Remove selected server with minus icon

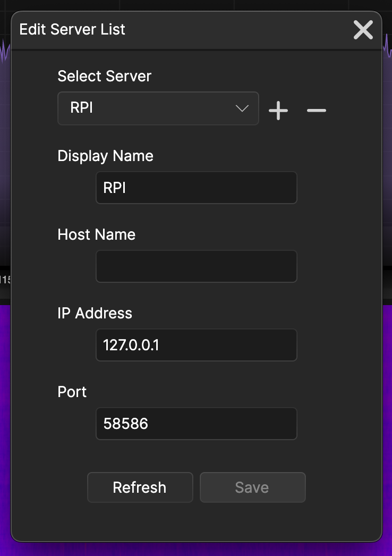[x=317, y=111]
